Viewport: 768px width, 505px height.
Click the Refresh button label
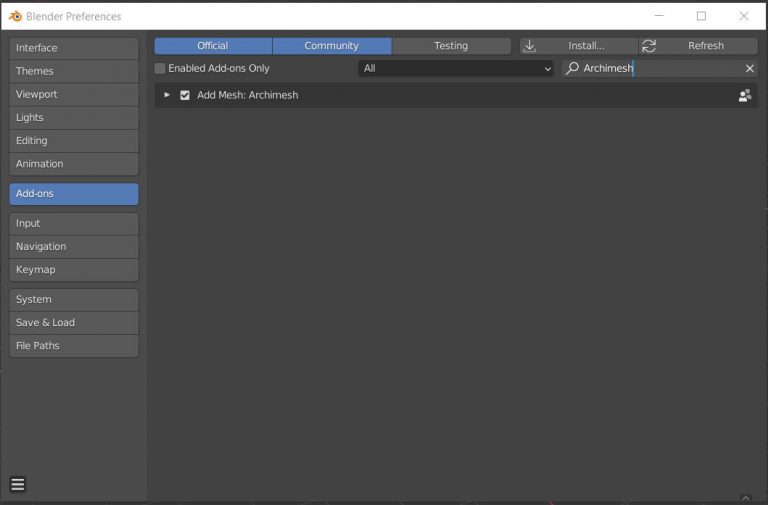[706, 46]
